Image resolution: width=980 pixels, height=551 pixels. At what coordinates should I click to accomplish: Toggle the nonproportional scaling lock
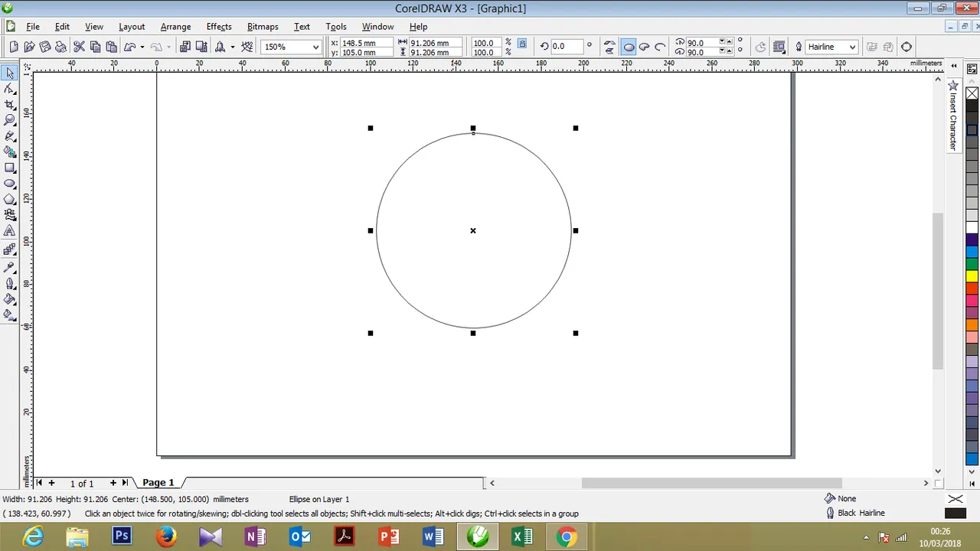point(522,44)
